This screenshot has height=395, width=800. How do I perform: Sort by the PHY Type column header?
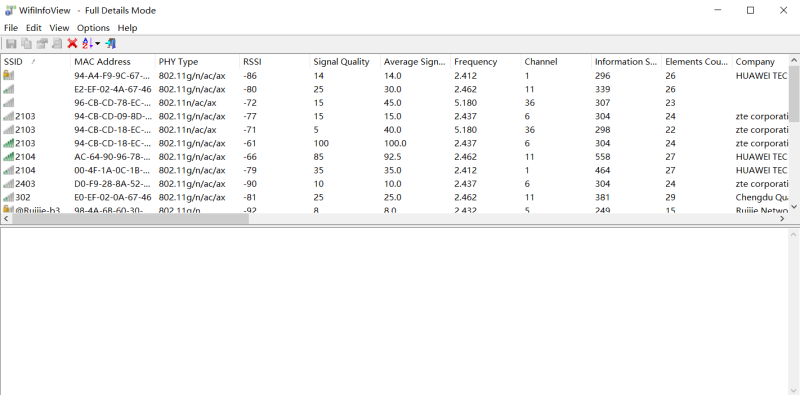[197, 62]
